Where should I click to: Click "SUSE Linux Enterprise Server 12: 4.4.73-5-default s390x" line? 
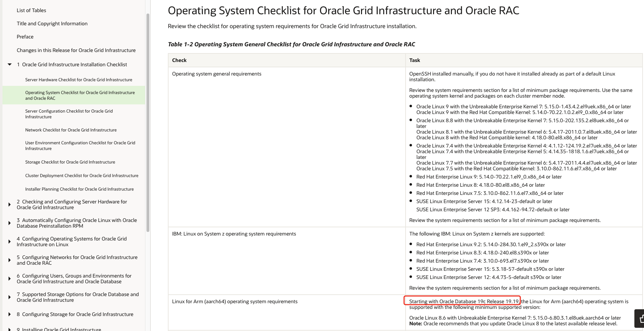tap(489, 277)
